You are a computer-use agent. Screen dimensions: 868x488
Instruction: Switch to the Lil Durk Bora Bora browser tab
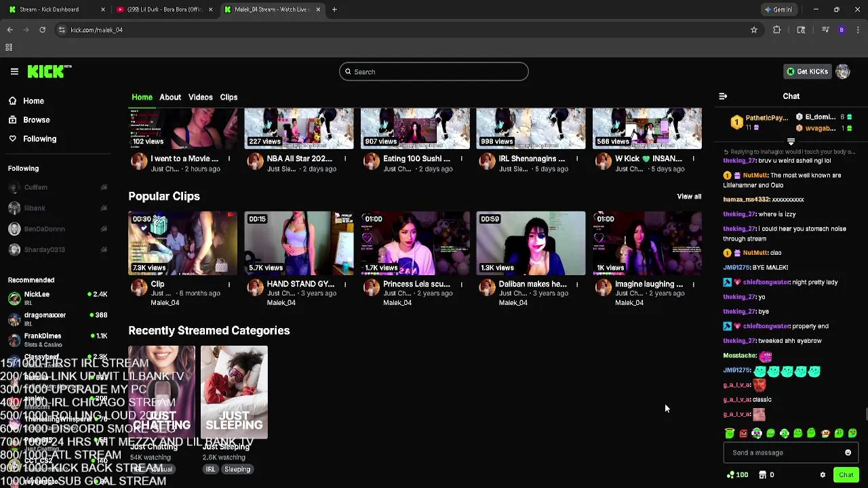[x=164, y=9]
